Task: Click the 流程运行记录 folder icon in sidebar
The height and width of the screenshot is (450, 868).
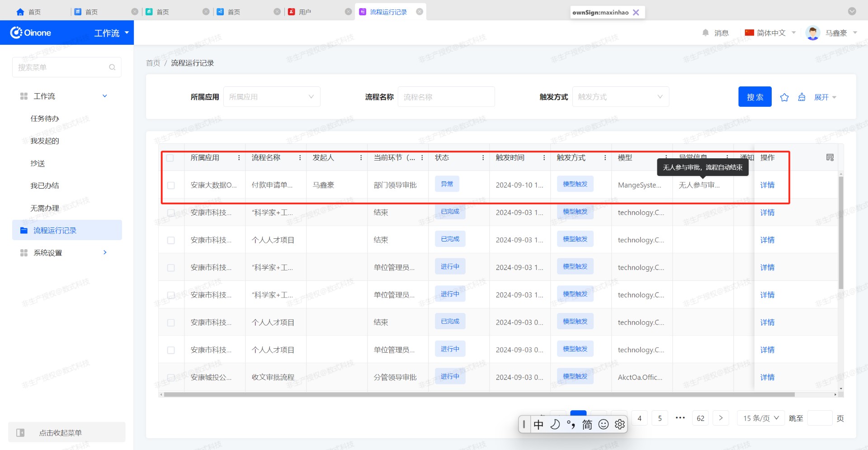Action: (x=24, y=230)
